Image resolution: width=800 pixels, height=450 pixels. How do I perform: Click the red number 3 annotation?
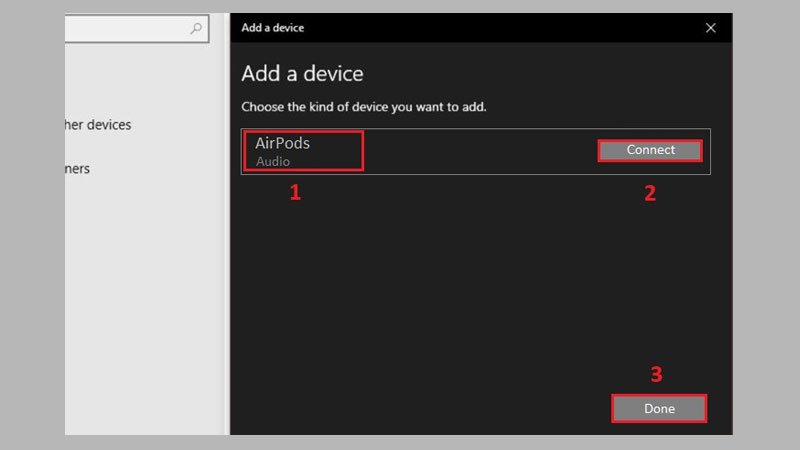coord(656,375)
